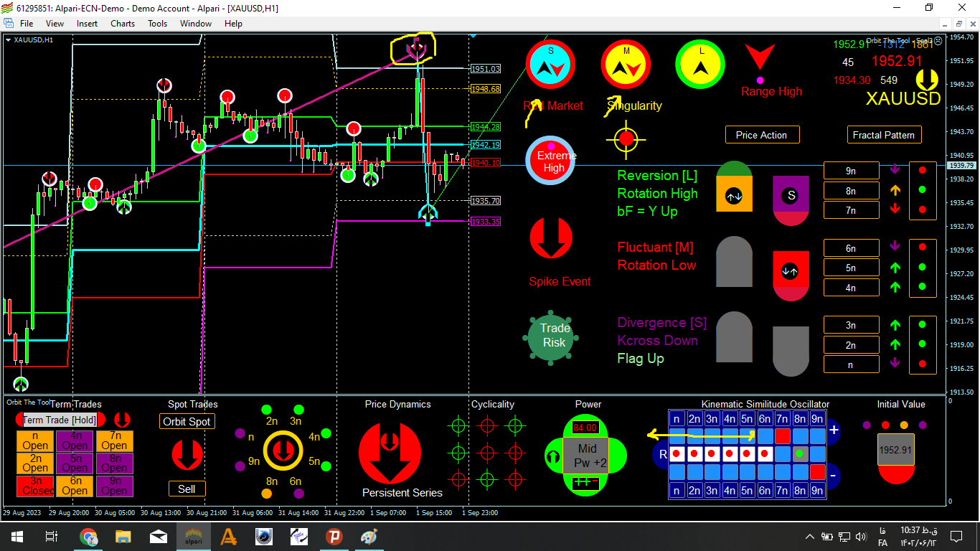980x551 pixels.
Task: Click the 1951.03 price level label
Action: (x=486, y=69)
